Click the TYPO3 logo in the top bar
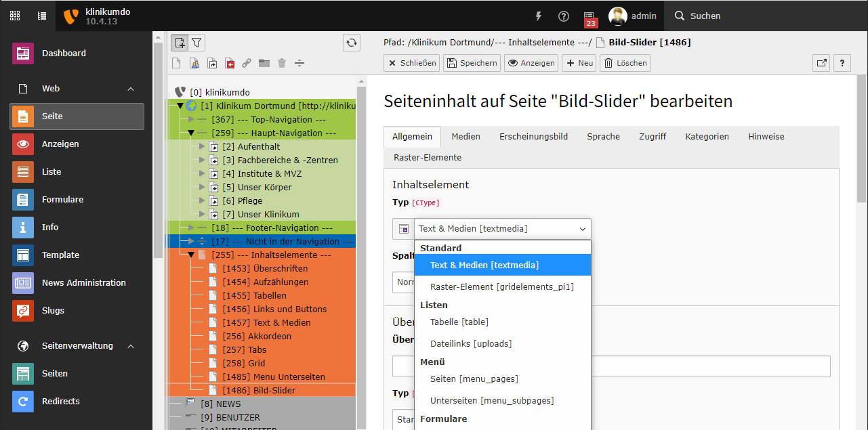The width and height of the screenshot is (868, 430). coord(70,16)
